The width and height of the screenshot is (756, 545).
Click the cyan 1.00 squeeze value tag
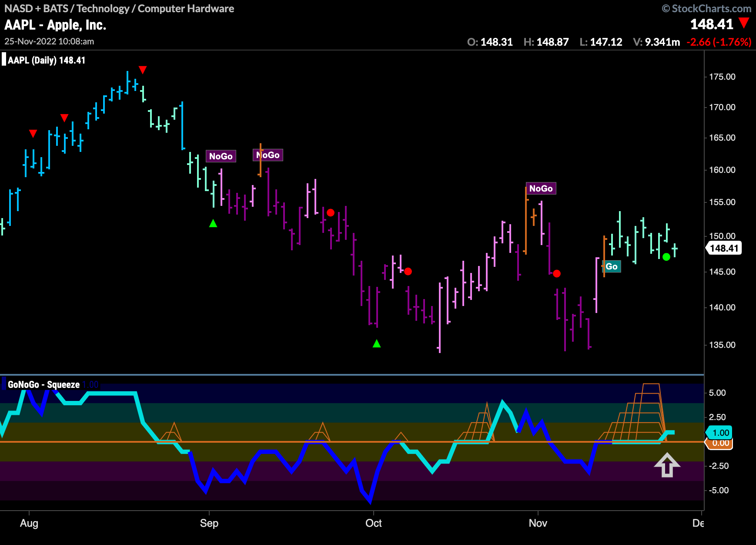click(x=720, y=433)
